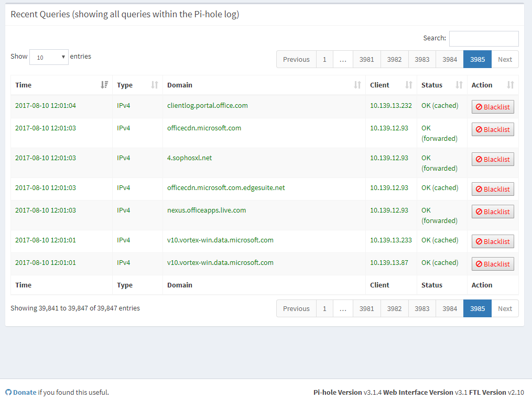Open the Donate link in footer
The image size is (532, 400).
(25, 392)
